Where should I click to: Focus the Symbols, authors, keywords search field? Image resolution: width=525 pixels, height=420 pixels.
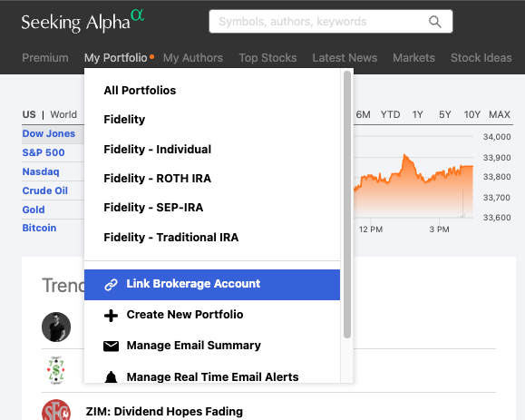[x=331, y=22]
